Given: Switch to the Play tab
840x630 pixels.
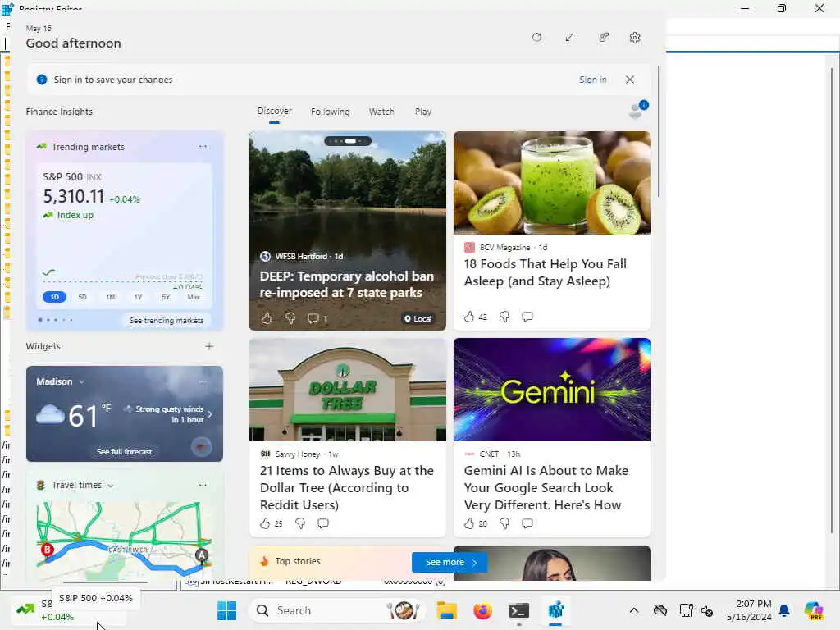Looking at the screenshot, I should [422, 112].
